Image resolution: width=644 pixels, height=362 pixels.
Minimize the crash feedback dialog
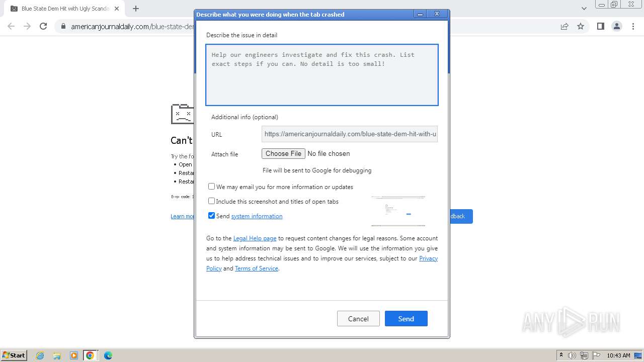(x=420, y=14)
